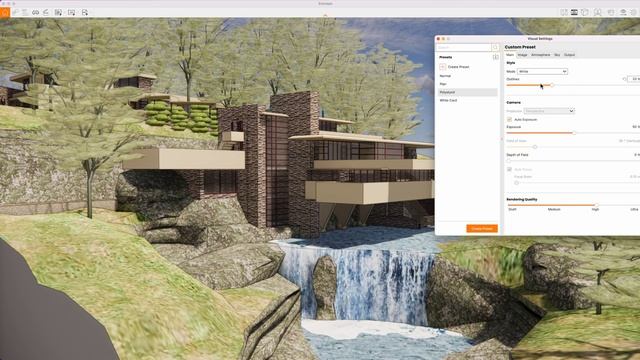
Task: Click the Focal Point slider handle
Action: point(516,183)
